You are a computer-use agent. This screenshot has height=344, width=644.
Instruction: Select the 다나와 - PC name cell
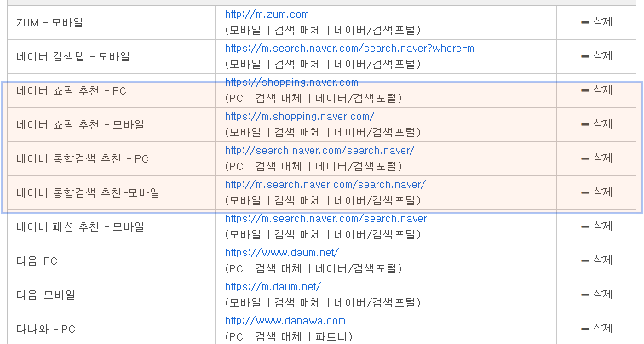pos(111,329)
